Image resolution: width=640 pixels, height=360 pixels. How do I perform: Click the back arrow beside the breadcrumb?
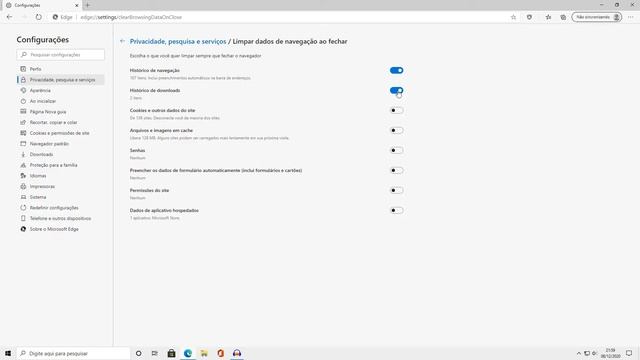(122, 41)
